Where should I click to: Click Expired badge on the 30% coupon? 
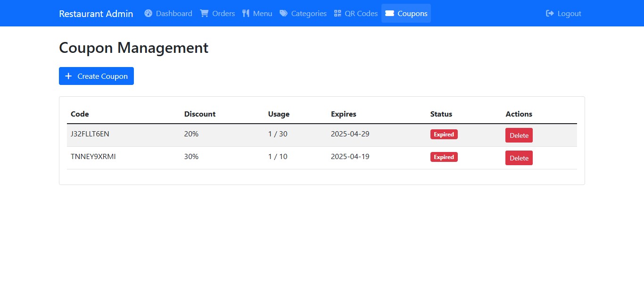tap(444, 157)
